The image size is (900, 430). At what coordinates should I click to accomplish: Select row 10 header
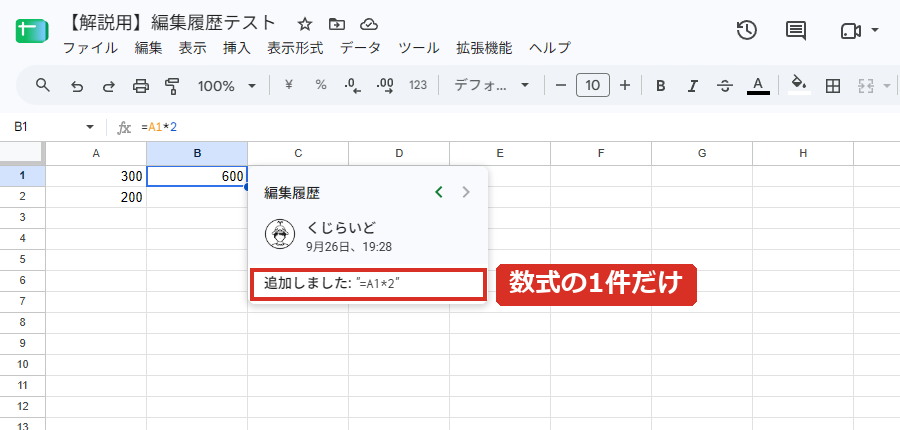point(22,365)
